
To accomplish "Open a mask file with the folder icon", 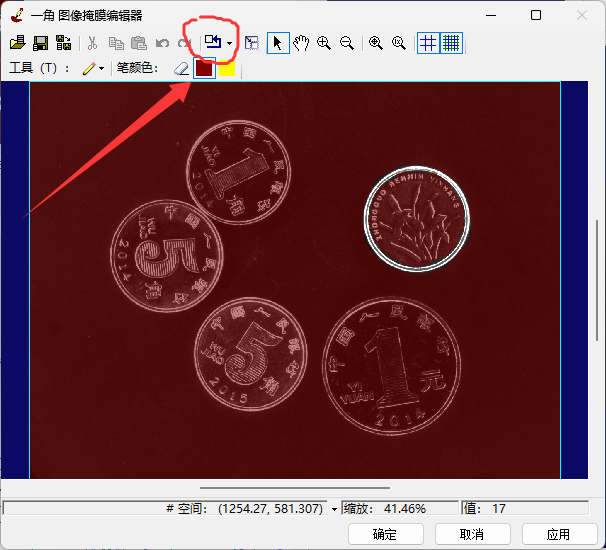I will [17, 43].
